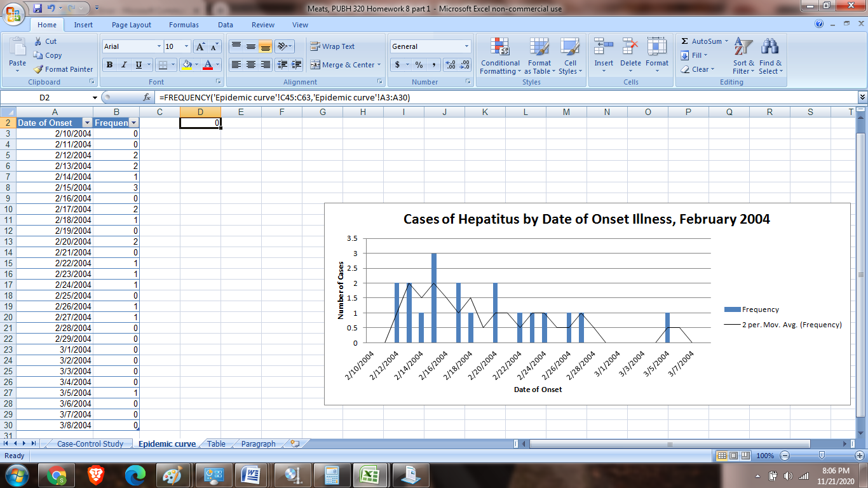This screenshot has width=868, height=488.
Task: Toggle Align Text Left
Action: click(x=236, y=65)
